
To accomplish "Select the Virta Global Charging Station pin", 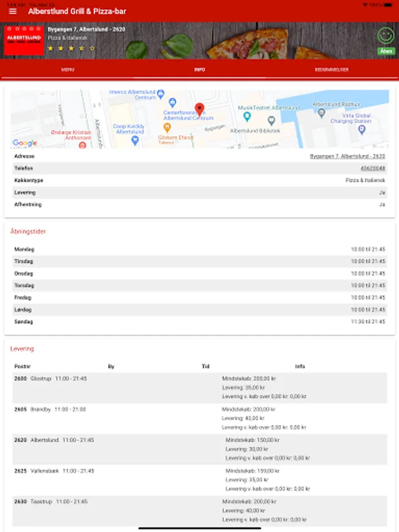I will coord(362,129).
